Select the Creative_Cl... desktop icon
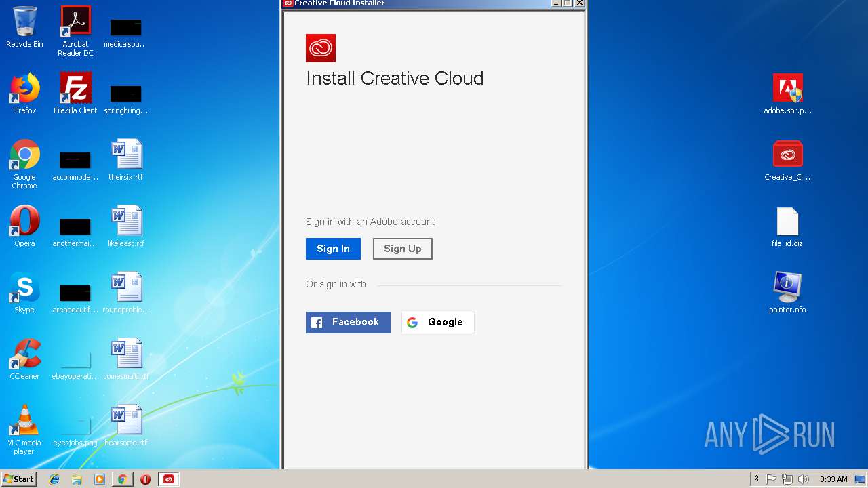Viewport: 868px width, 488px height. 787,160
